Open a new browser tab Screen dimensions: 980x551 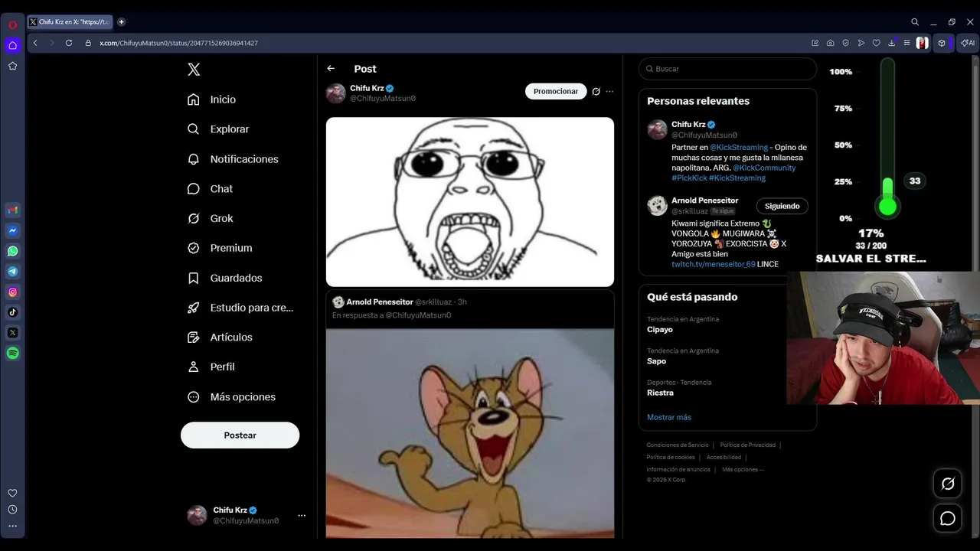click(x=121, y=22)
